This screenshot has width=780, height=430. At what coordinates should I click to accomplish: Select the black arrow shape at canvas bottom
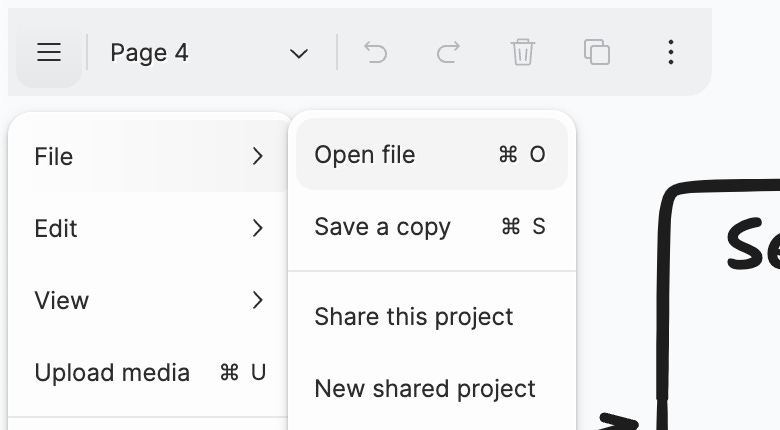(618, 422)
